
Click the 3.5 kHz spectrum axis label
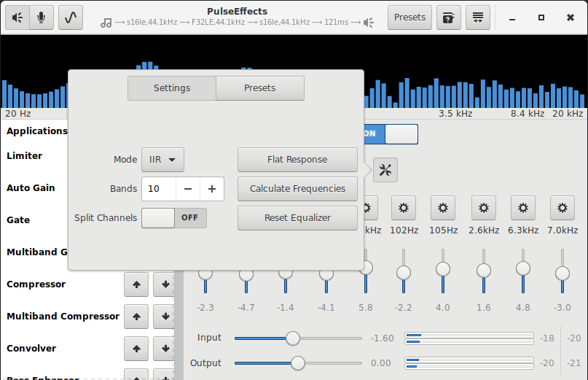click(x=455, y=114)
